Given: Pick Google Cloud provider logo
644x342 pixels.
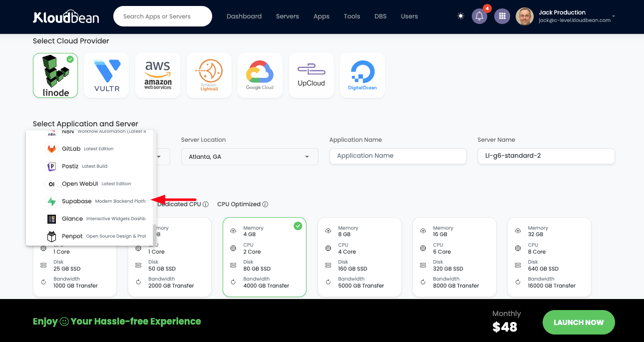Looking at the screenshot, I should 260,75.
